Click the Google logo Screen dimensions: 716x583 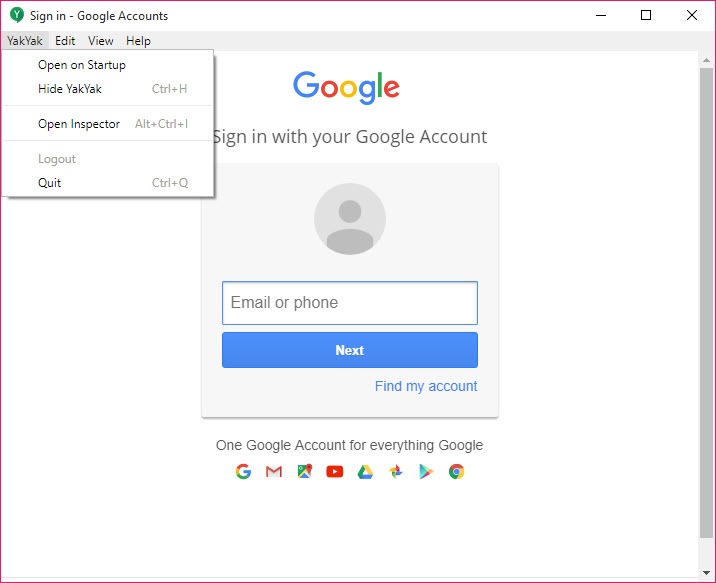pos(346,87)
